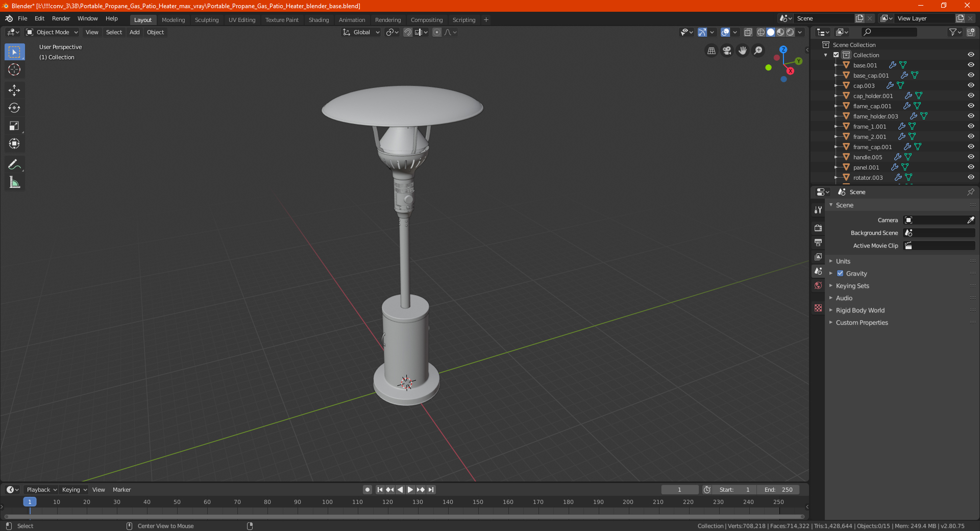
Task: Uncheck the Collection exclude checkbox
Action: point(836,55)
